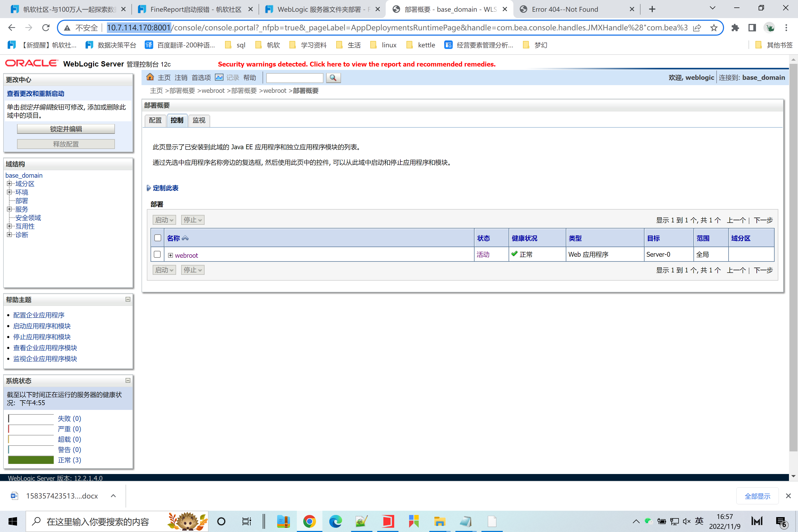
Task: Switch to the 监视 tab
Action: tap(199, 120)
